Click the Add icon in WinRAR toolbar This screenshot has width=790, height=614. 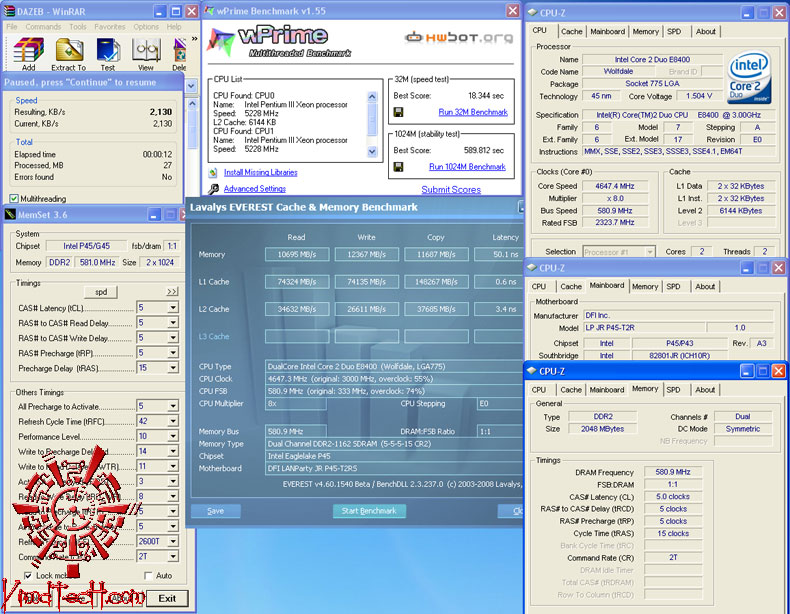pyautogui.click(x=28, y=50)
